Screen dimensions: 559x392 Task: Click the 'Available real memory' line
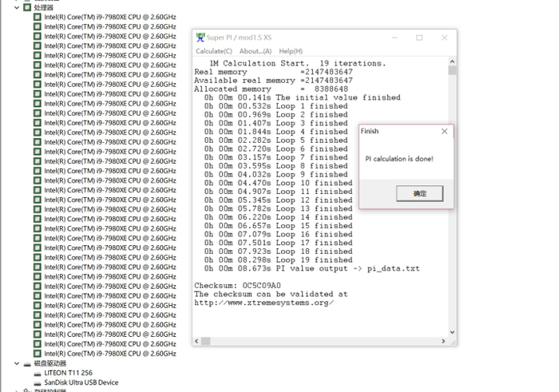(273, 81)
